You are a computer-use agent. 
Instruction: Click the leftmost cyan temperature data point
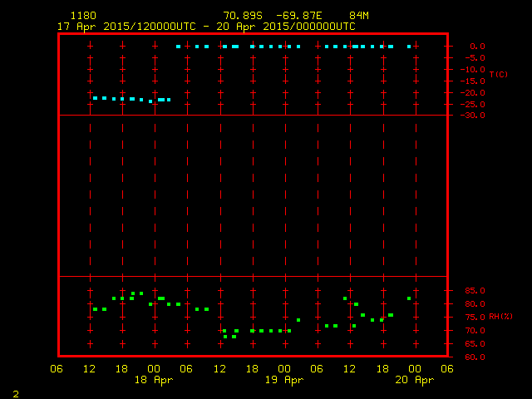(x=95, y=98)
